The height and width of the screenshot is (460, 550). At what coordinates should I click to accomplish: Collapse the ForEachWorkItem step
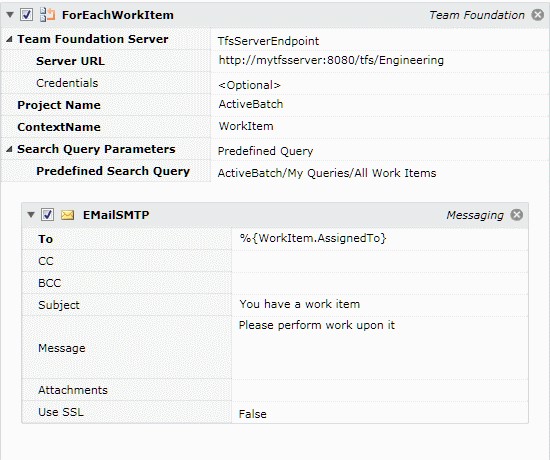[x=10, y=15]
